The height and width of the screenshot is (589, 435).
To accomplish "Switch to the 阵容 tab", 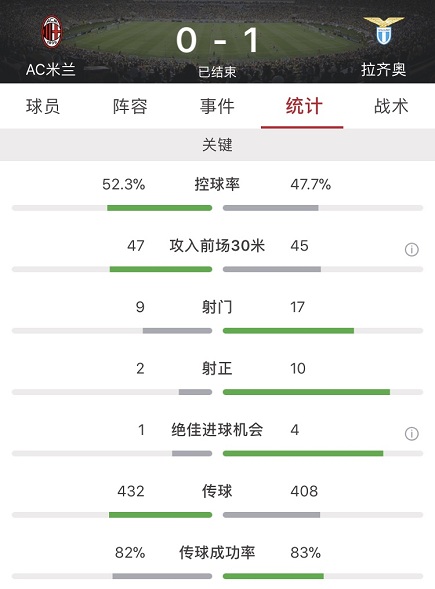I will pyautogui.click(x=130, y=106).
